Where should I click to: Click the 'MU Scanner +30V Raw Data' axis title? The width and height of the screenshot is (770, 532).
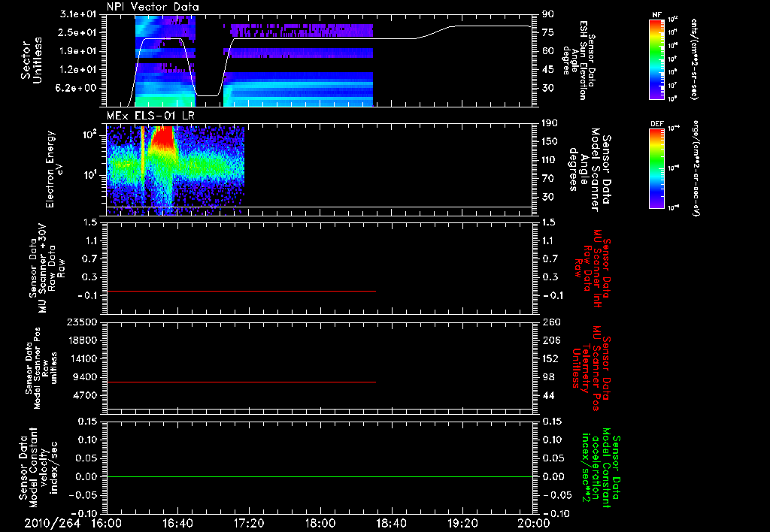tap(46, 268)
